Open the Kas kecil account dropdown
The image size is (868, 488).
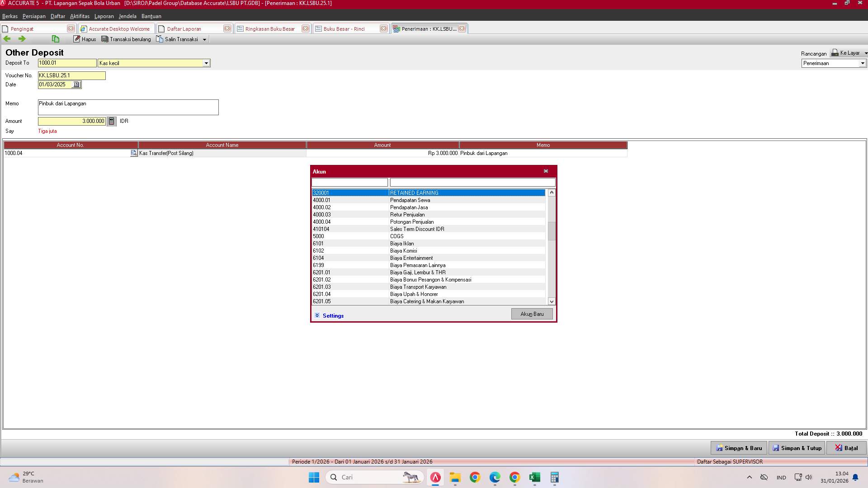click(207, 63)
